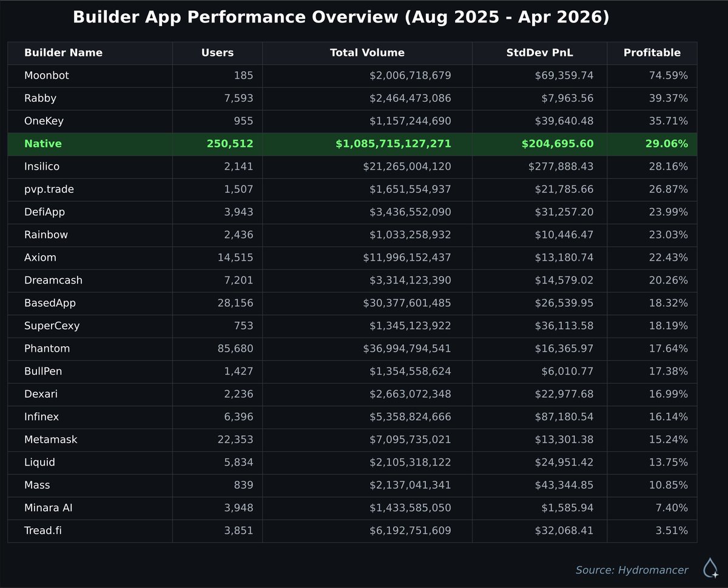Click Moonbot StdDev PnL $69,359.74
The image size is (728, 588).
point(564,76)
